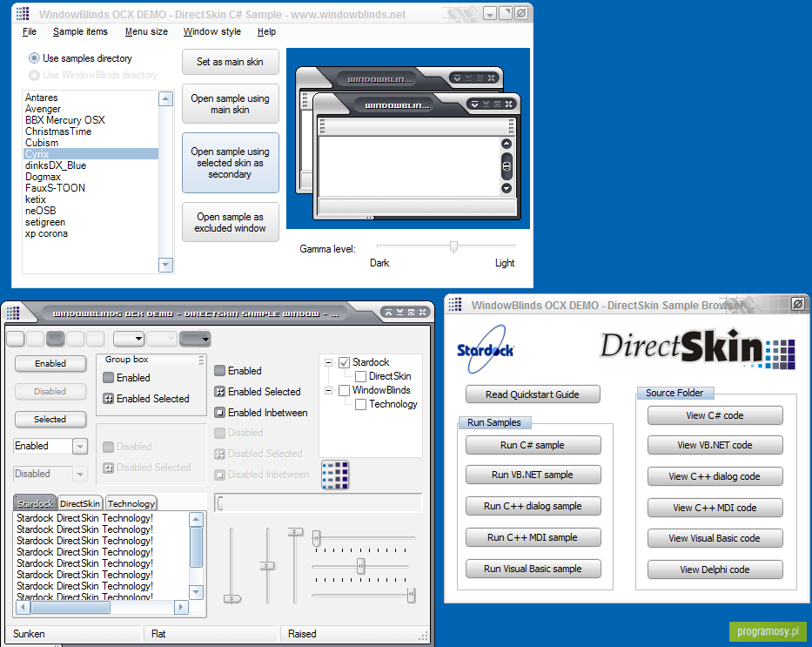Open the Help menu
This screenshot has height=647, width=812.
pos(266,31)
